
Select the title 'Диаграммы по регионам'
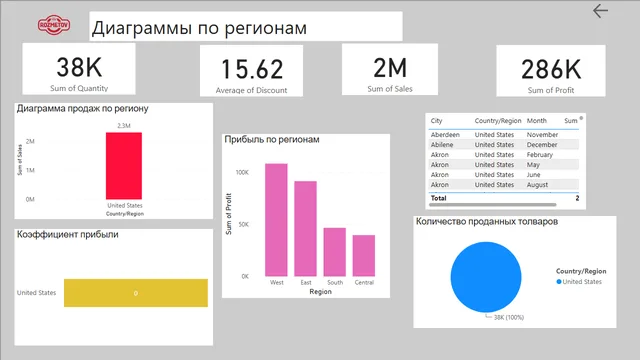199,28
